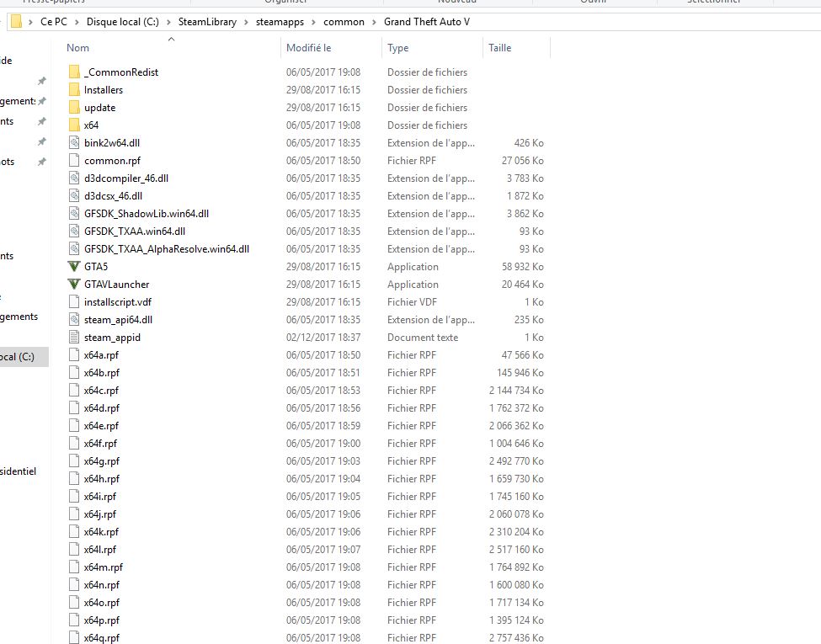Click the 27 056 Ko size value
Screen dimensions: 821x644
click(x=523, y=160)
